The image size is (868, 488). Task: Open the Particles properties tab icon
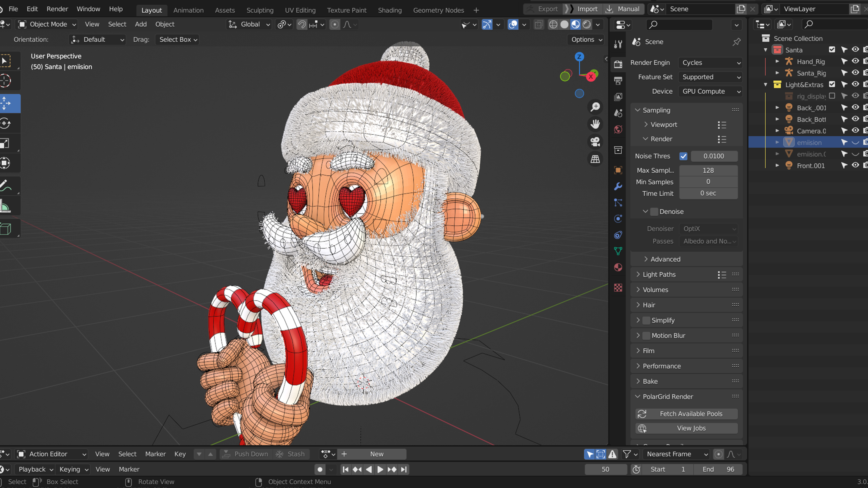coord(618,202)
